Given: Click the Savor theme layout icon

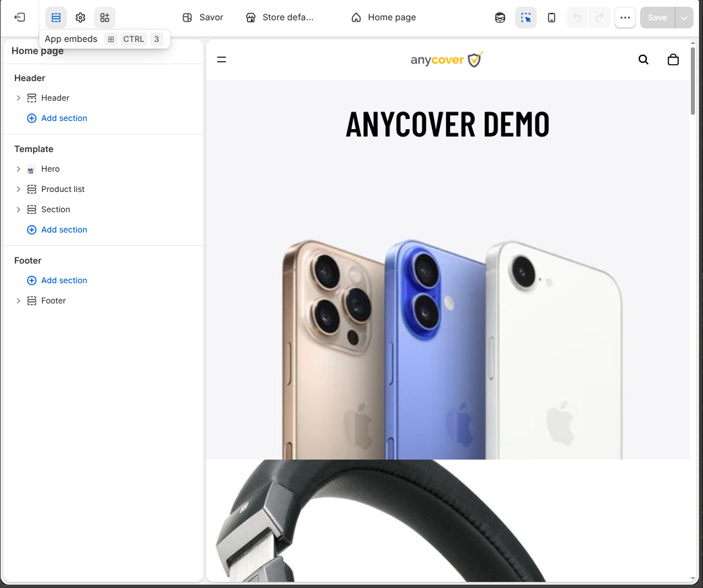Looking at the screenshot, I should click(x=187, y=18).
